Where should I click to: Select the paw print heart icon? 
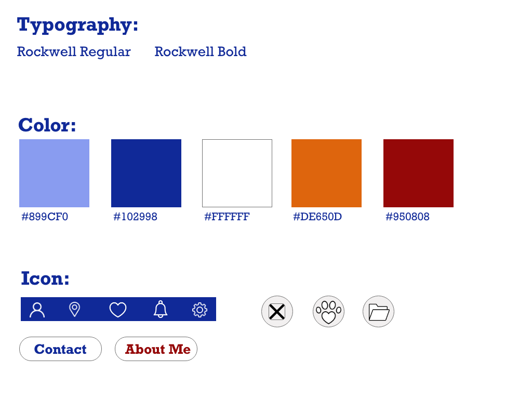click(328, 312)
